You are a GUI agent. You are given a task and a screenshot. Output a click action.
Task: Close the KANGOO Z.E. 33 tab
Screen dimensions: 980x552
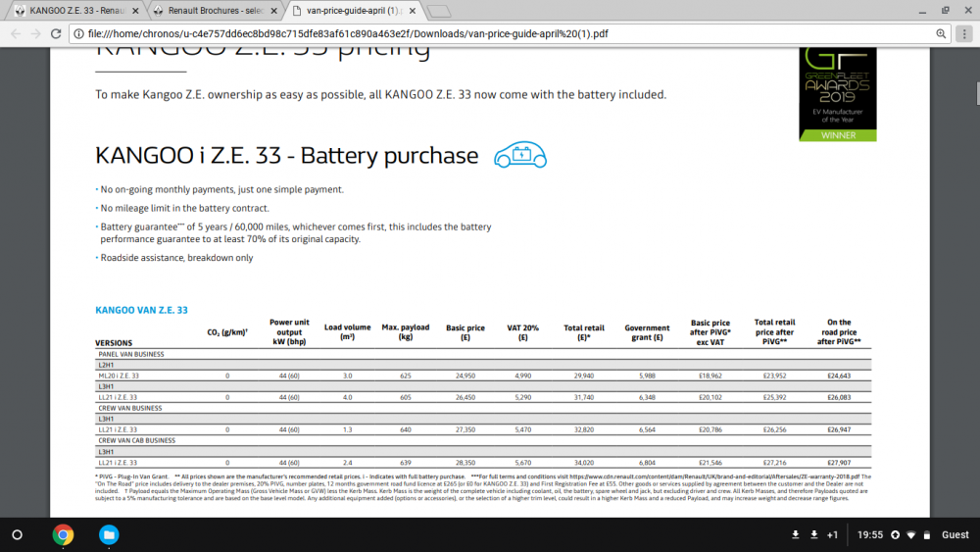[x=135, y=11]
